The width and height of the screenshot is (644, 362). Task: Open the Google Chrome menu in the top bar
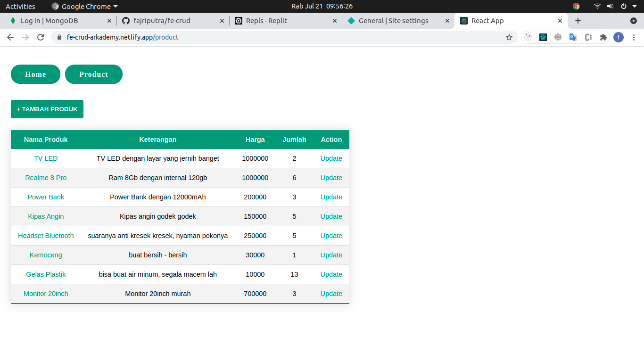pos(84,6)
